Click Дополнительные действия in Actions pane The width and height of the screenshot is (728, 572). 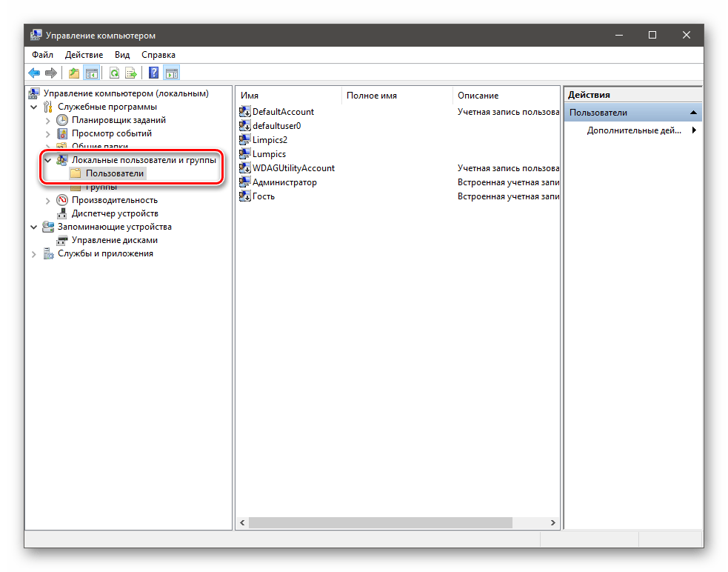(x=634, y=130)
